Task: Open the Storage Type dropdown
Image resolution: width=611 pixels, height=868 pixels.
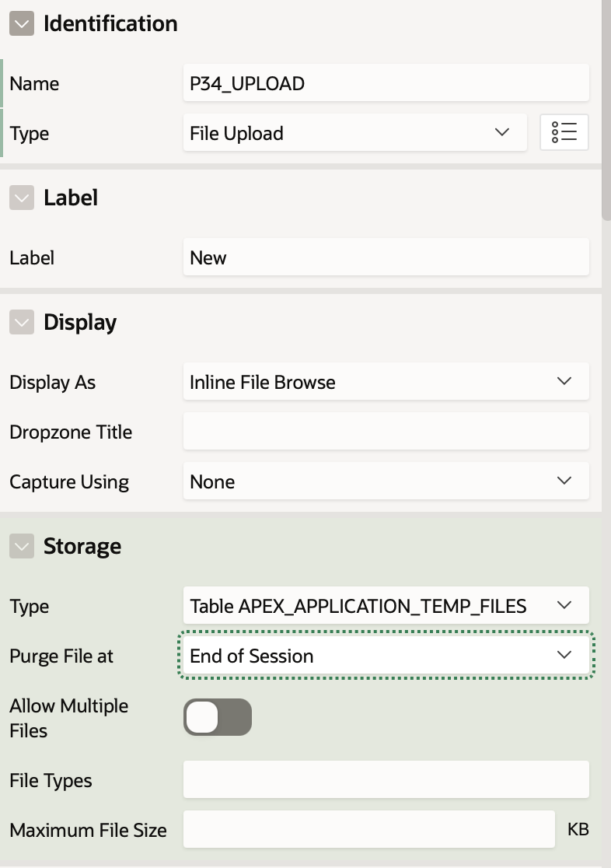Action: (386, 605)
